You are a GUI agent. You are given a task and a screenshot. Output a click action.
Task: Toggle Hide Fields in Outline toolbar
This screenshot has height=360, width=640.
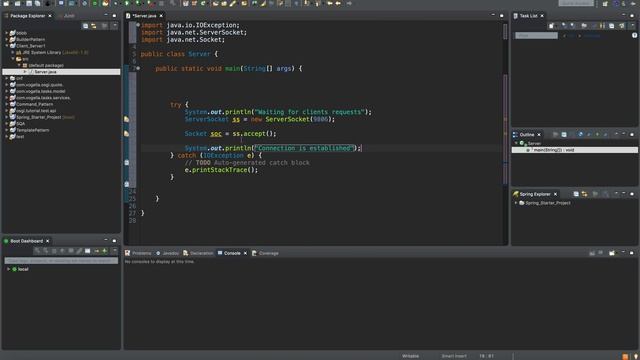click(x=580, y=135)
